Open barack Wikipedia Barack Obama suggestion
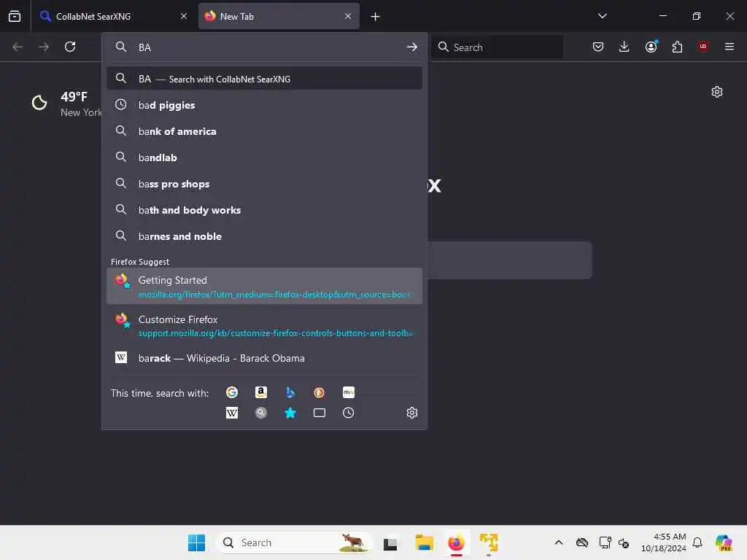 pyautogui.click(x=264, y=358)
